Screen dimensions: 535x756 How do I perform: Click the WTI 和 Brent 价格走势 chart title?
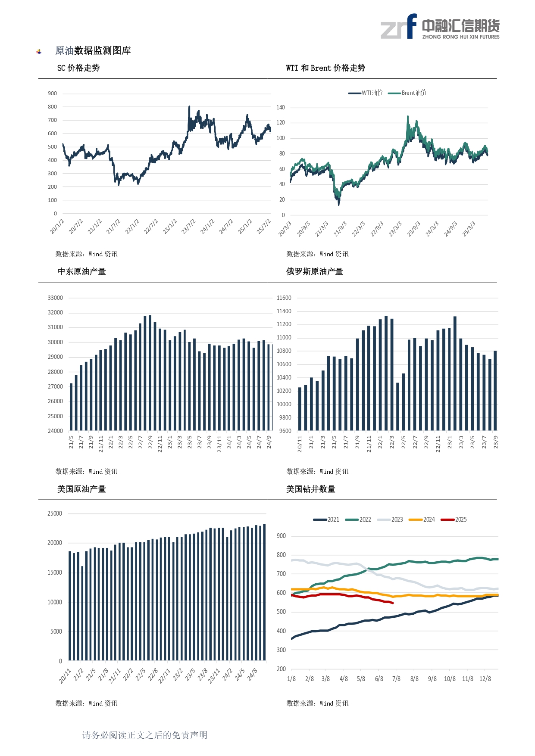[325, 68]
